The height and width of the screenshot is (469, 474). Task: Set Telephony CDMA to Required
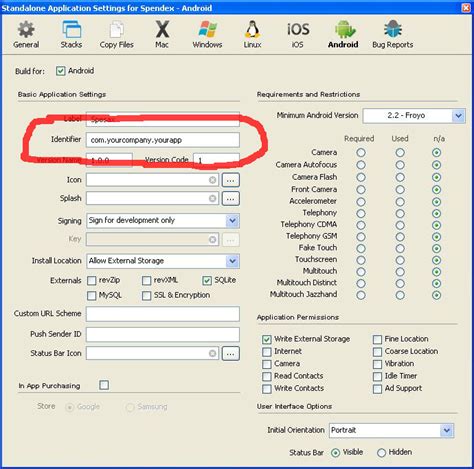[x=361, y=225]
